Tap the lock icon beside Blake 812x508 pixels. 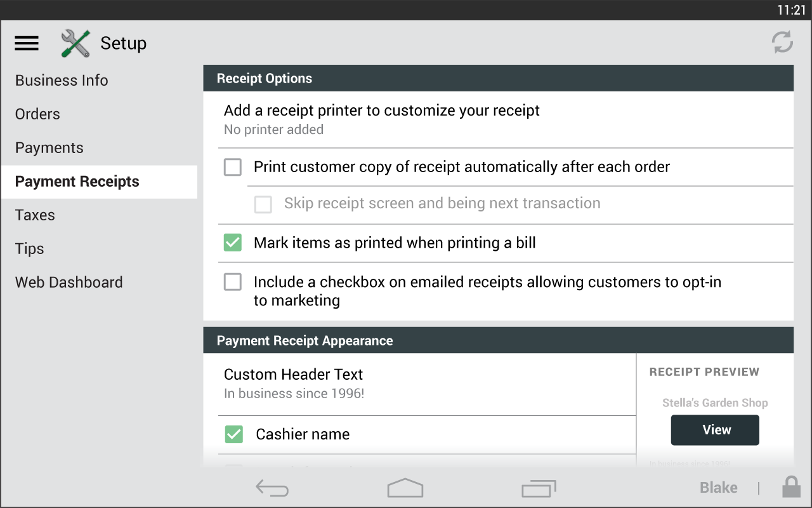pos(790,487)
